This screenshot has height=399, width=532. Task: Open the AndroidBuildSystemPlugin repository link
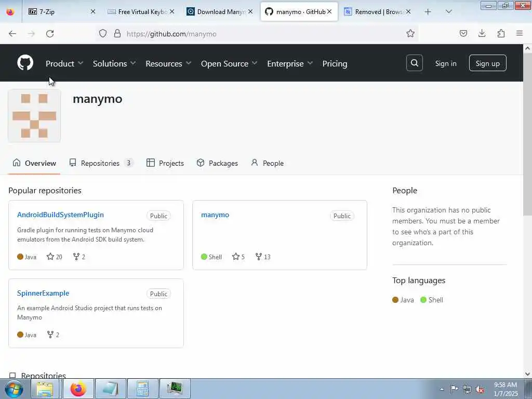60,215
